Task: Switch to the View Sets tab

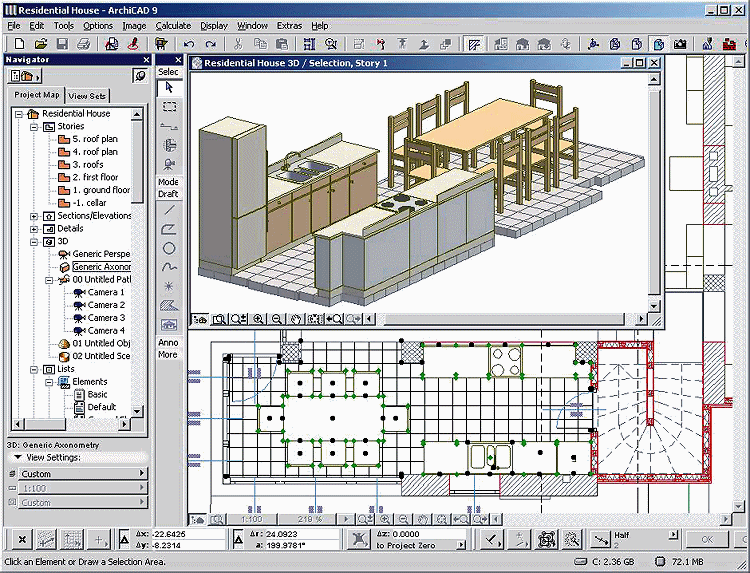Action: click(x=87, y=96)
